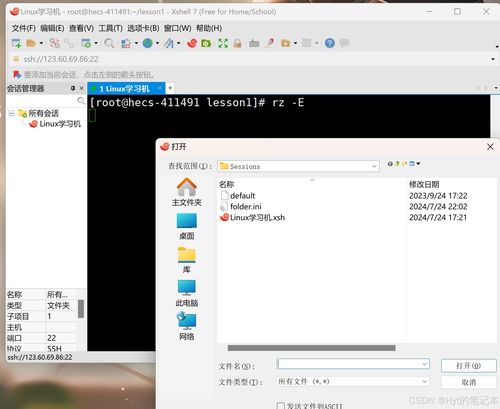Image resolution: width=500 pixels, height=409 pixels.
Task: Toggle the send file as ASCII checkbox
Action: coord(281,406)
